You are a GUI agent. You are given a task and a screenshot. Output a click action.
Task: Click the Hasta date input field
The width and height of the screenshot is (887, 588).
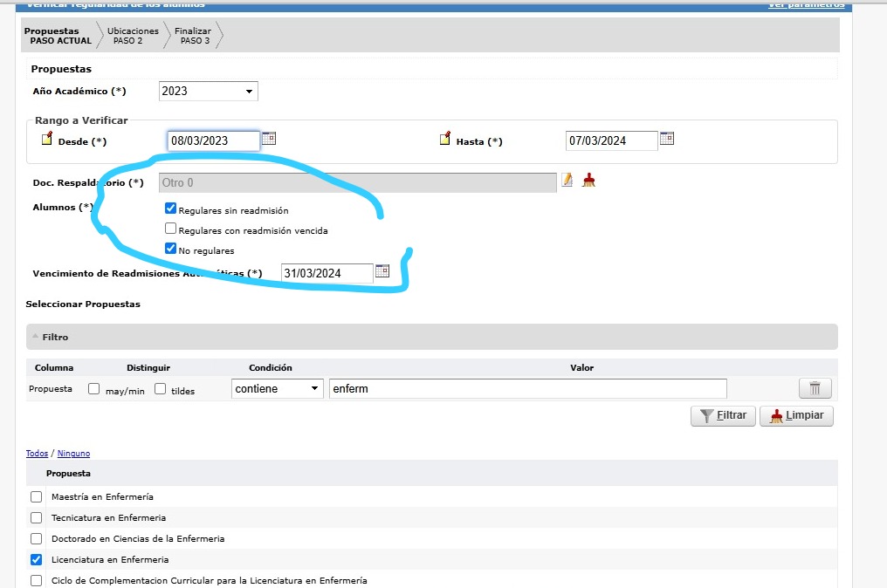(x=611, y=140)
